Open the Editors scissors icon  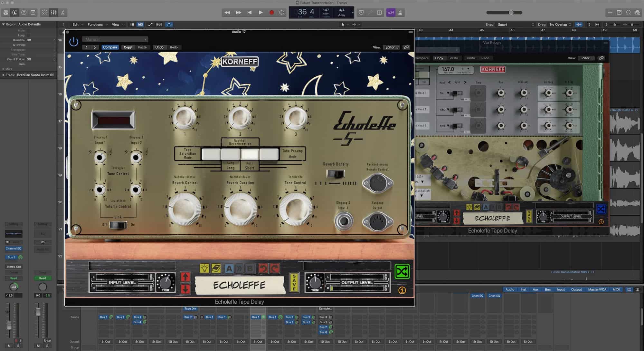click(x=63, y=13)
